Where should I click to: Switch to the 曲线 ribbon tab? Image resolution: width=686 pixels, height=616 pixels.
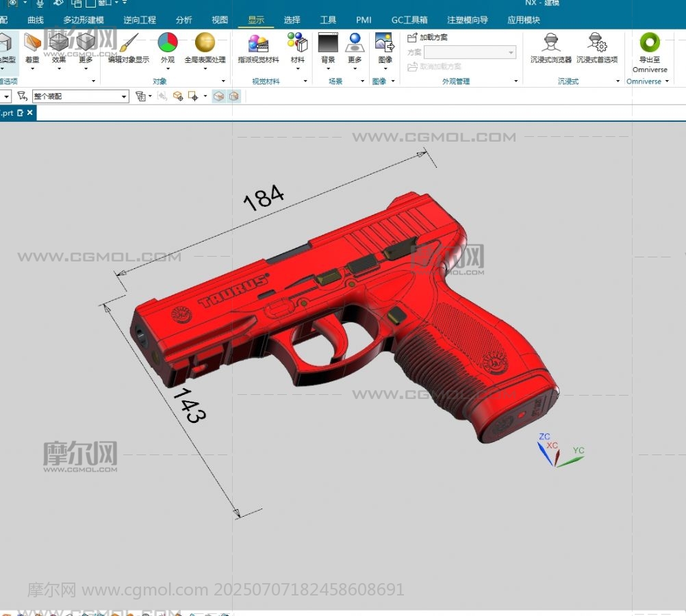click(x=36, y=20)
